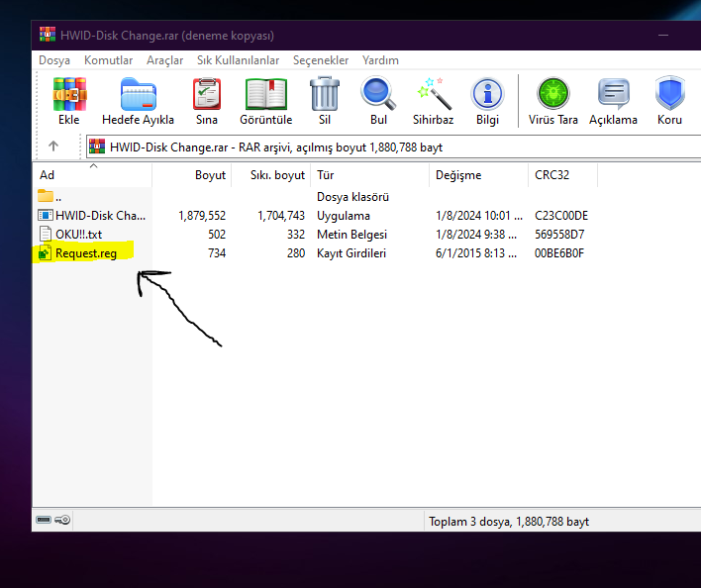Click CRC32 value 00BE6B0F
The image size is (701, 588).
(559, 253)
